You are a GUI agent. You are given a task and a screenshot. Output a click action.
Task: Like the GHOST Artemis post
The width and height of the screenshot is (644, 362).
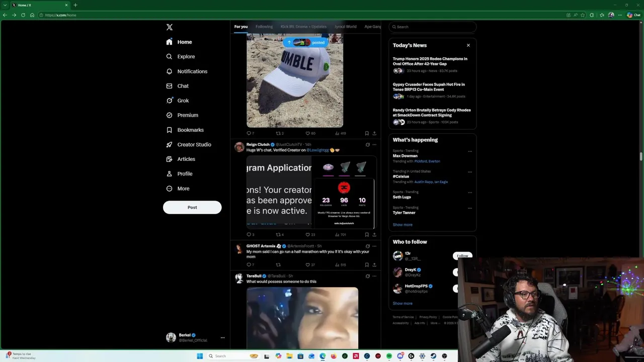coord(308,264)
